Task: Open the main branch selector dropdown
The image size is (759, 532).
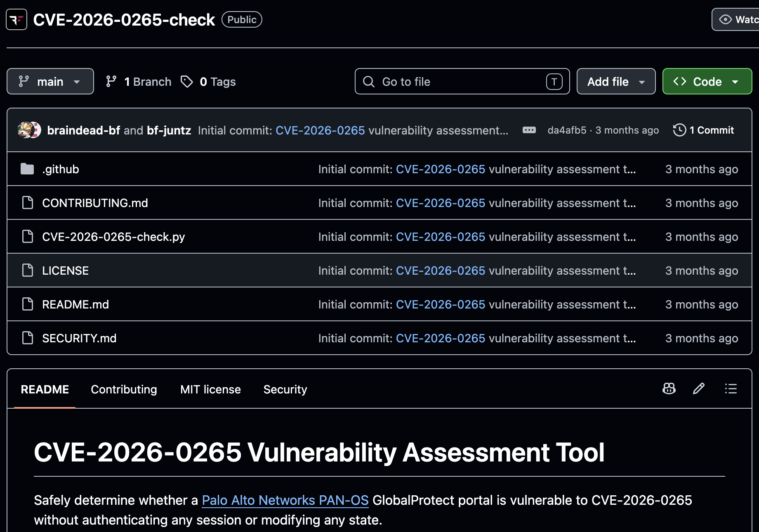Action: (x=50, y=82)
